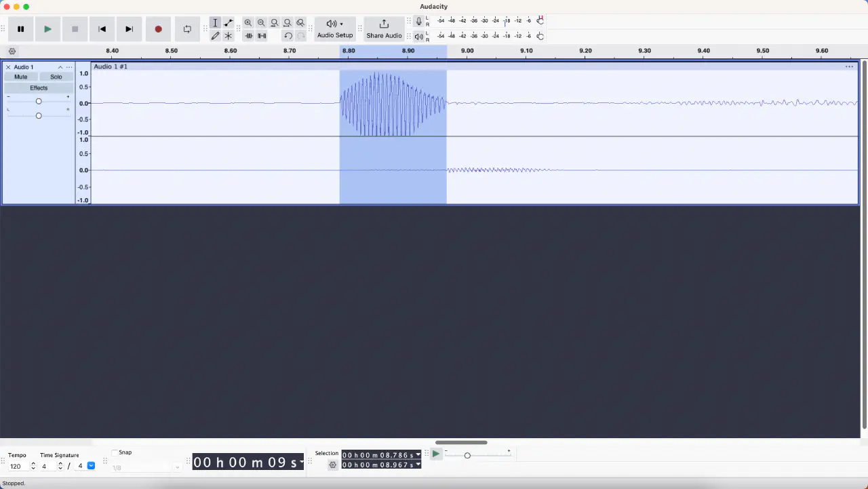Click the Share Audio button

point(384,28)
